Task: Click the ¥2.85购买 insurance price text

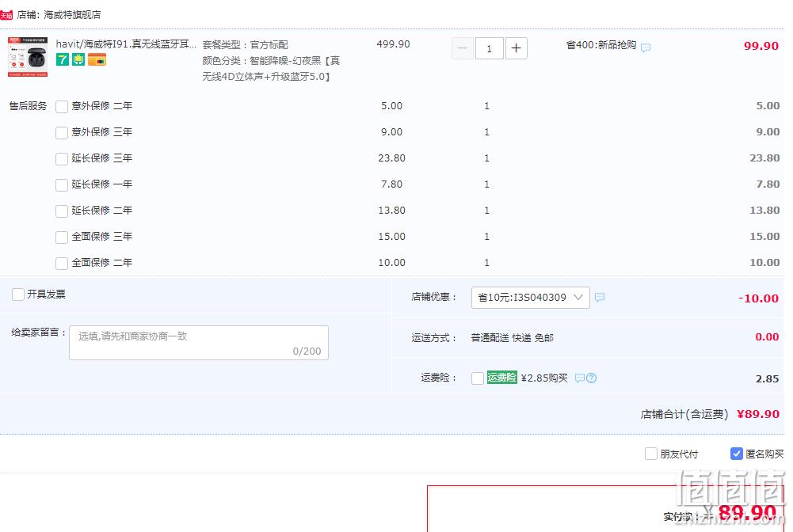Action: click(x=544, y=378)
